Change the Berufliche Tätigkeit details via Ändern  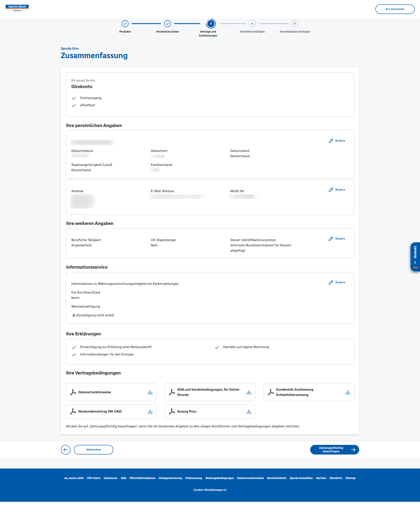tap(337, 239)
